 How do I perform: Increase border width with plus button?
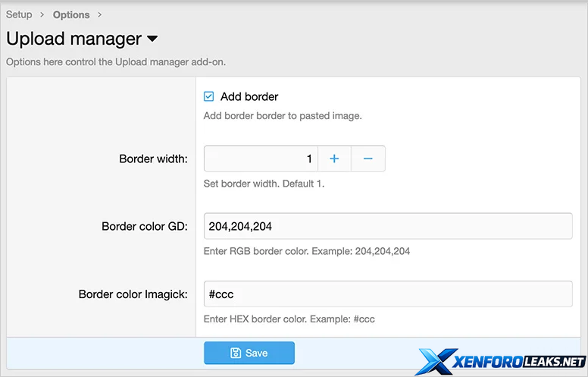pyautogui.click(x=334, y=159)
